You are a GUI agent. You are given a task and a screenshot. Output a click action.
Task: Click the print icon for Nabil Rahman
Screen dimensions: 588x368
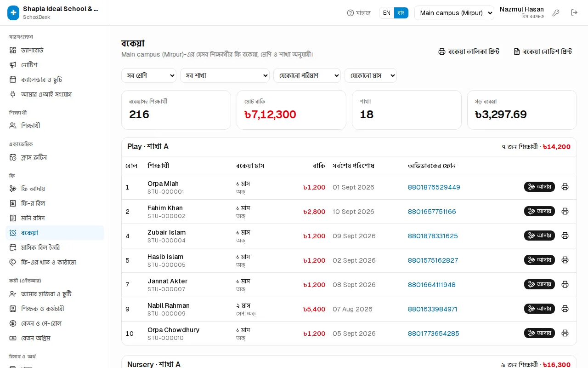point(565,309)
